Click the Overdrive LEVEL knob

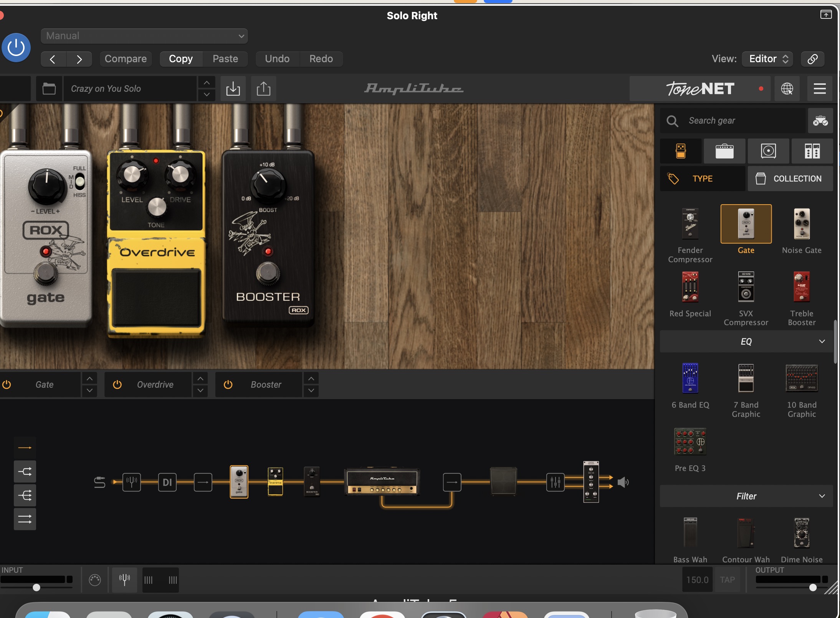[132, 175]
